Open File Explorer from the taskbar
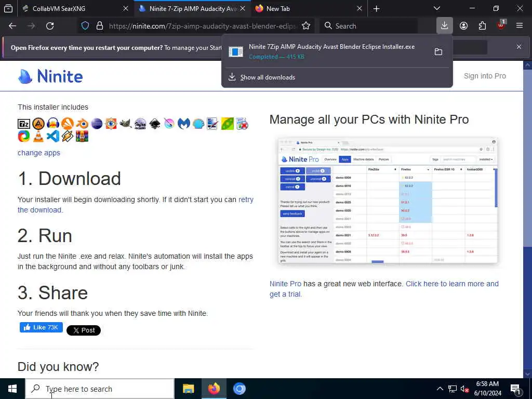532x399 pixels. (x=188, y=389)
